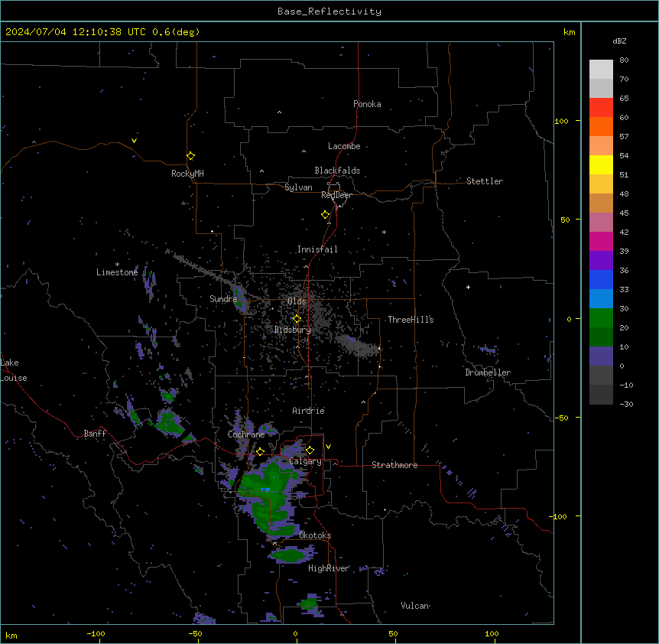The image size is (659, 644).
Task: Click the Banff label
Action: [95, 434]
